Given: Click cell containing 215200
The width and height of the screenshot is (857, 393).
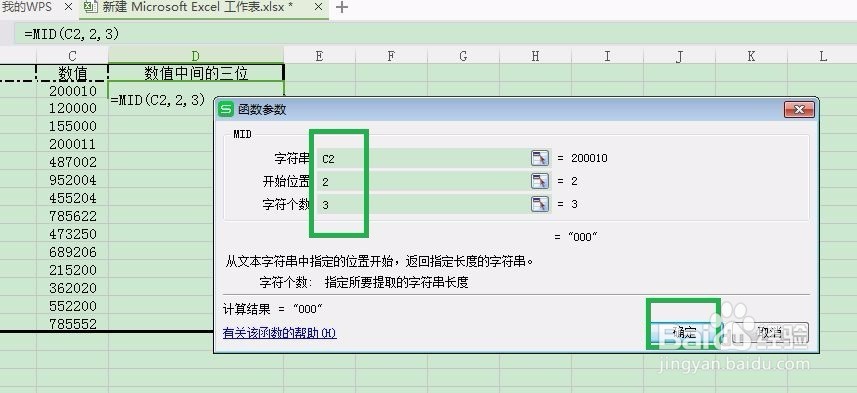Looking at the screenshot, I should click(72, 270).
